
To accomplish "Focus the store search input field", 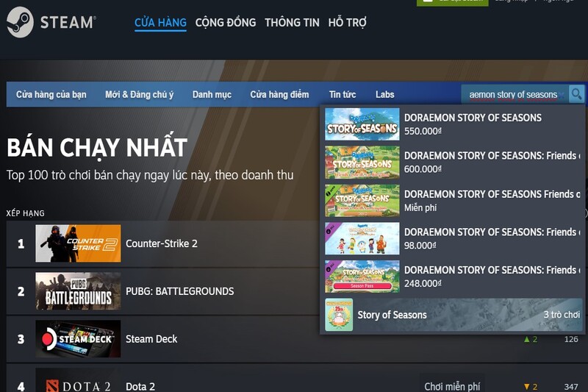I will coord(515,95).
